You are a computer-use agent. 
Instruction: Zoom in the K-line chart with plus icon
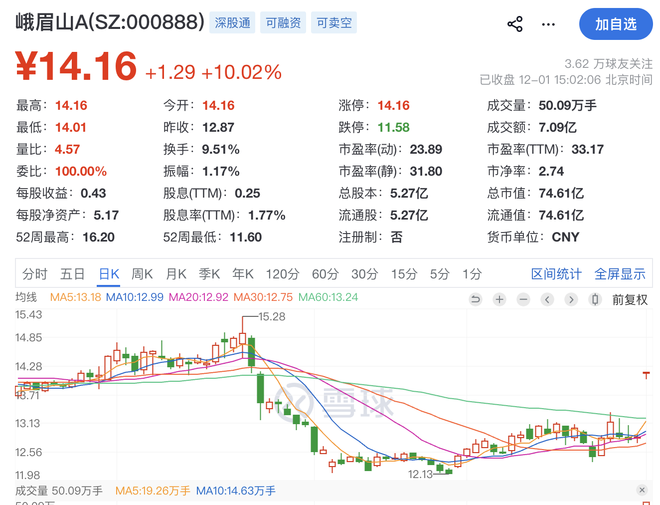(500, 299)
